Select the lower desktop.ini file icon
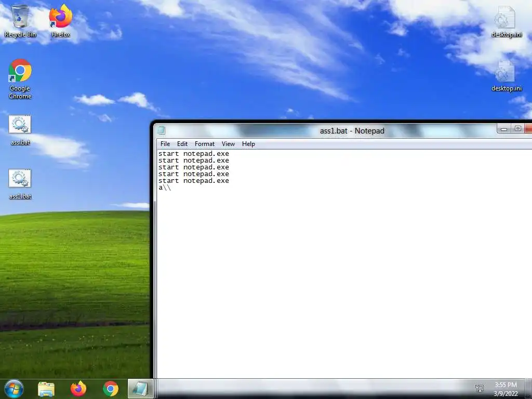 pyautogui.click(x=506, y=76)
